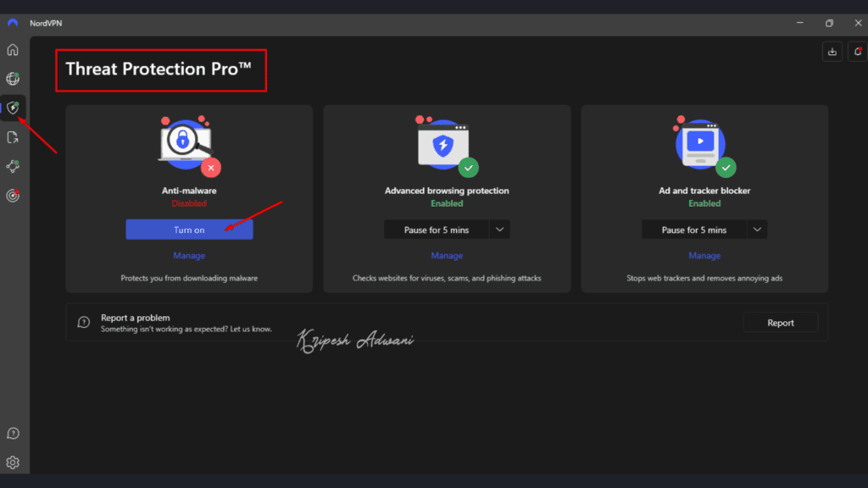Pause Advanced browsing protection for 5 minutes
868x488 pixels.
(437, 229)
